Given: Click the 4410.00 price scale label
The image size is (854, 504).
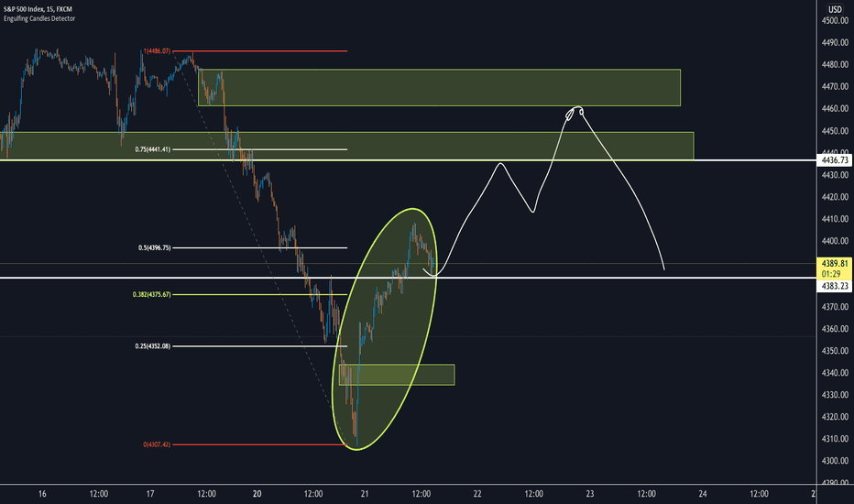Looking at the screenshot, I should (835, 219).
